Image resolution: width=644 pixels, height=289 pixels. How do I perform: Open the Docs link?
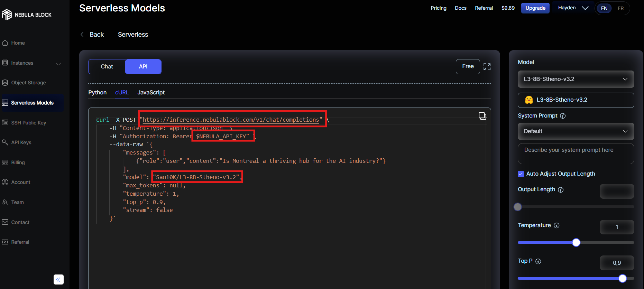pyautogui.click(x=460, y=8)
